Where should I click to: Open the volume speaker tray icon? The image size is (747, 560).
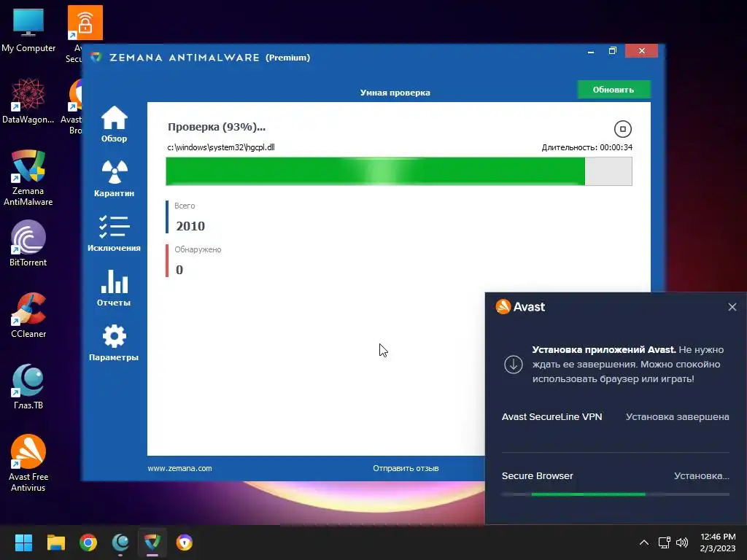coord(682,542)
